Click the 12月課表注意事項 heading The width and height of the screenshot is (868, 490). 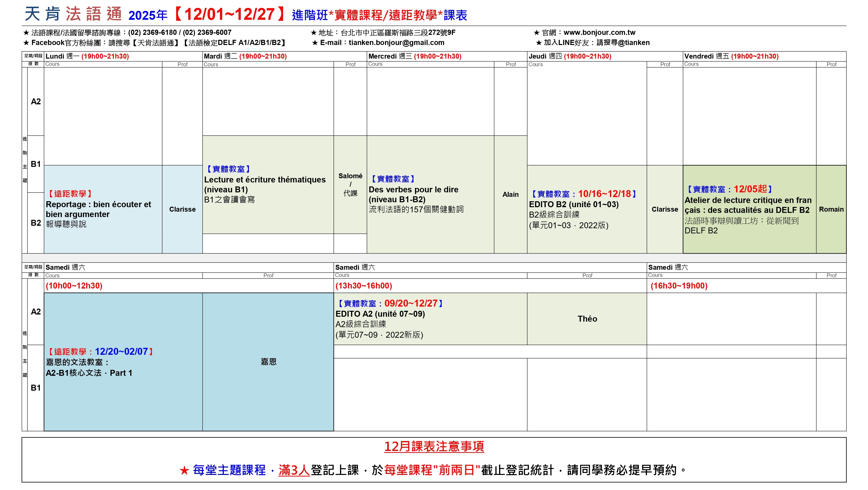434,446
